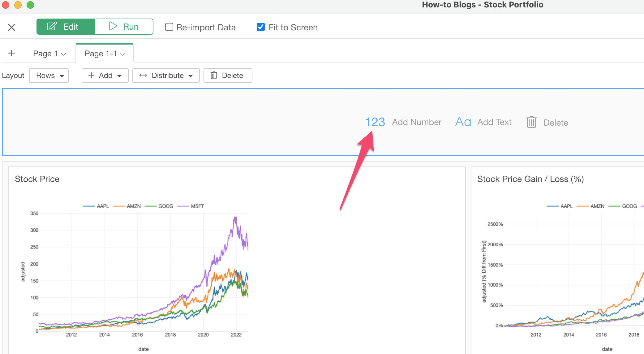
Task: Click the Aa Add Text icon
Action: pyautogui.click(x=463, y=122)
